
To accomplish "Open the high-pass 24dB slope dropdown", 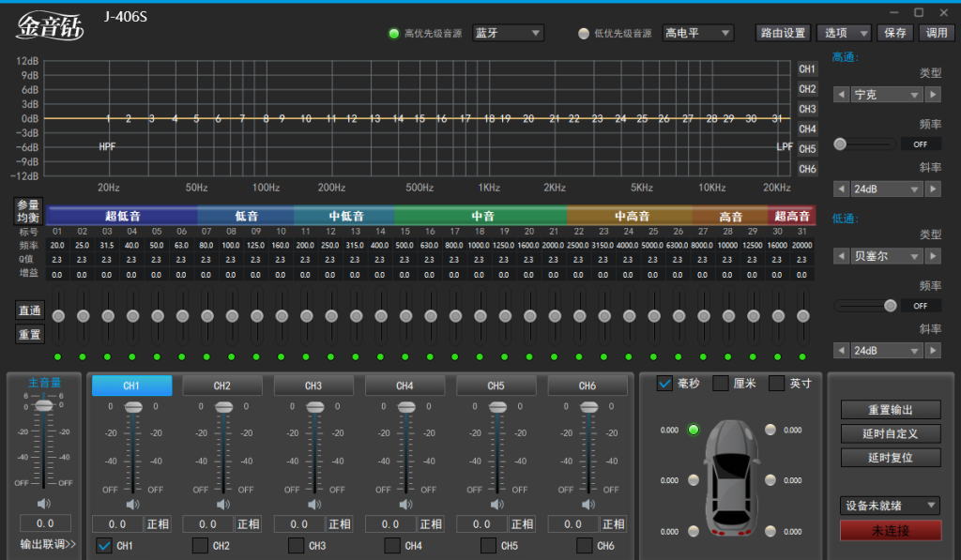I will 886,189.
